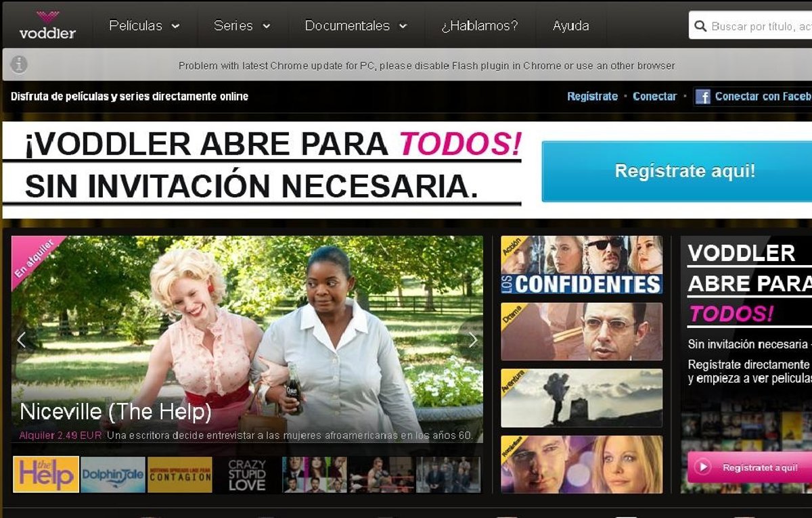Screen dimensions: 812x518
Task: Open the Crazy Stupid Love thumbnail
Action: click(x=247, y=475)
